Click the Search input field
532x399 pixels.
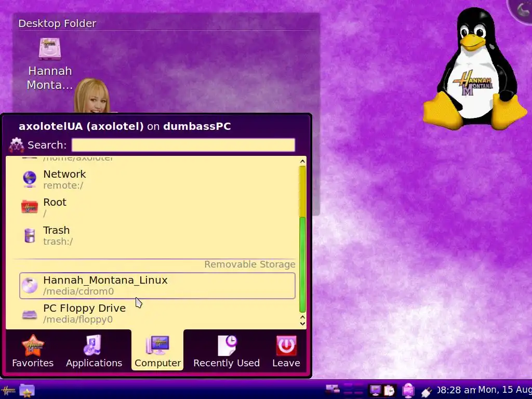click(x=183, y=145)
